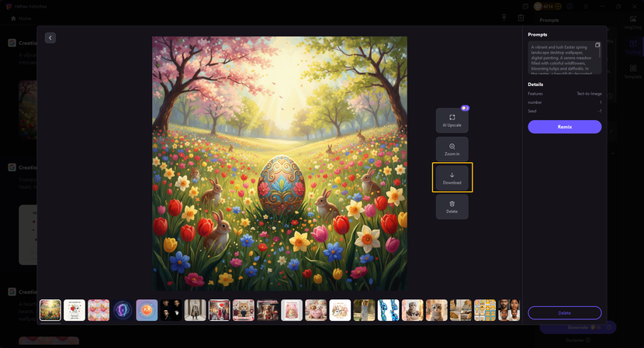Click the "Seed" label in Details
644x348 pixels.
tap(531, 111)
